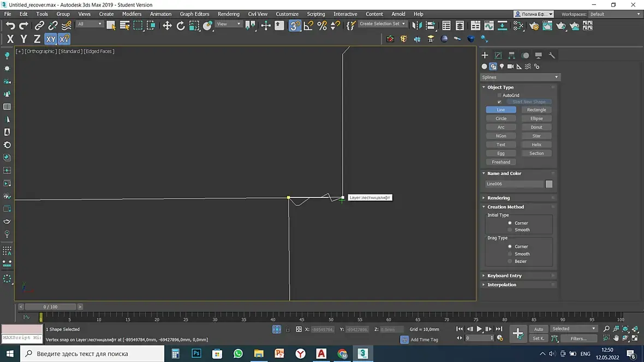The width and height of the screenshot is (644, 362).
Task: Open the Utilities panel with the wrench icon
Action: [x=552, y=56]
